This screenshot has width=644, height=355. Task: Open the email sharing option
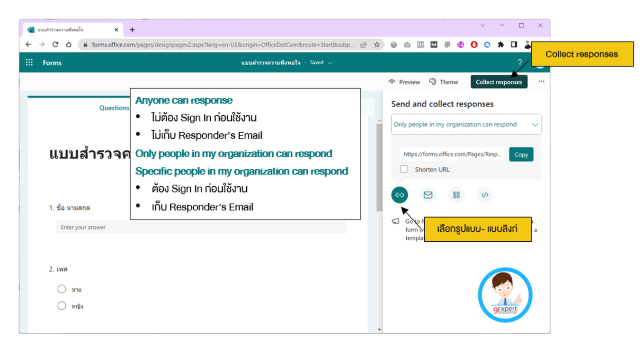428,195
